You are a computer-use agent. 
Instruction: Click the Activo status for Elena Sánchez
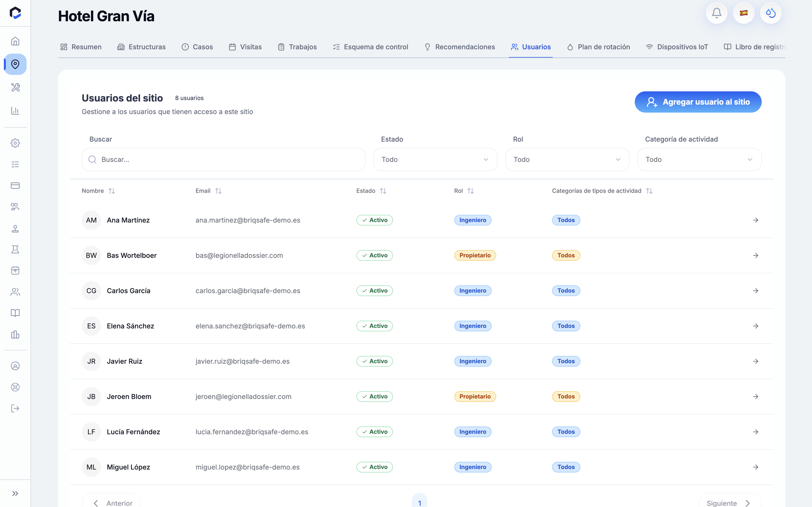tap(375, 326)
